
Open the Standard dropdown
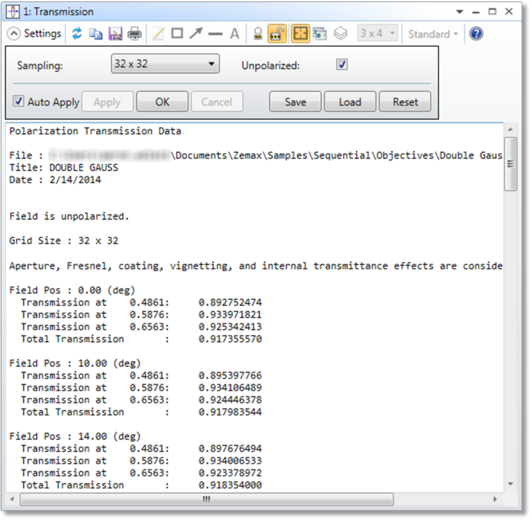pyautogui.click(x=433, y=34)
